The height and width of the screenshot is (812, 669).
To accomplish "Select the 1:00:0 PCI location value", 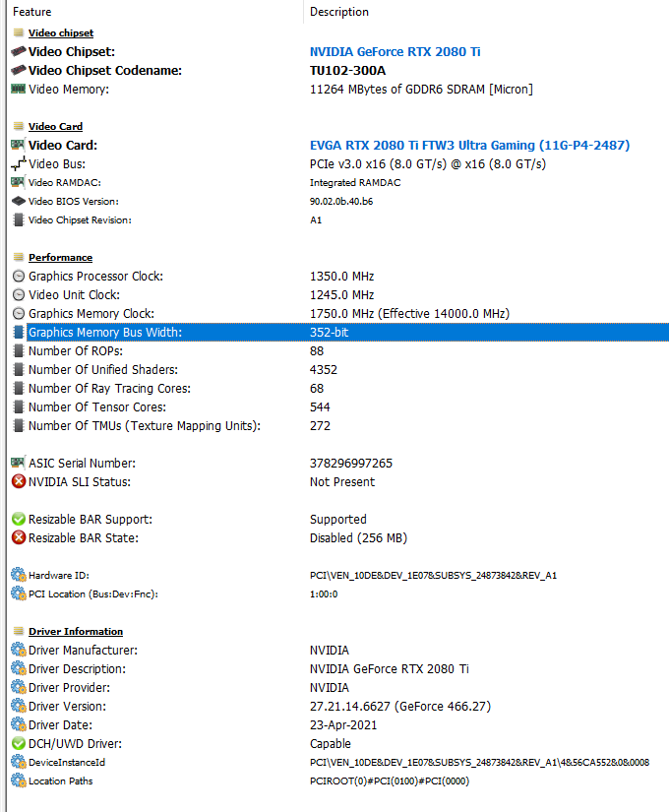I will (324, 593).
